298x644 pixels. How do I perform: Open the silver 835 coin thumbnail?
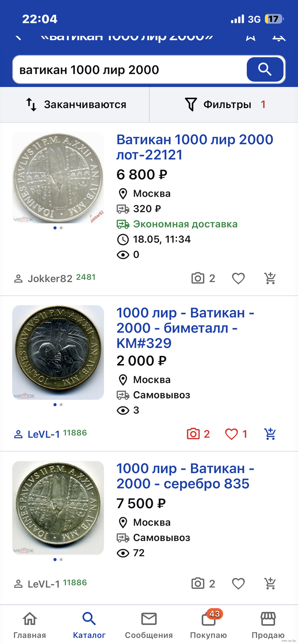58,508
